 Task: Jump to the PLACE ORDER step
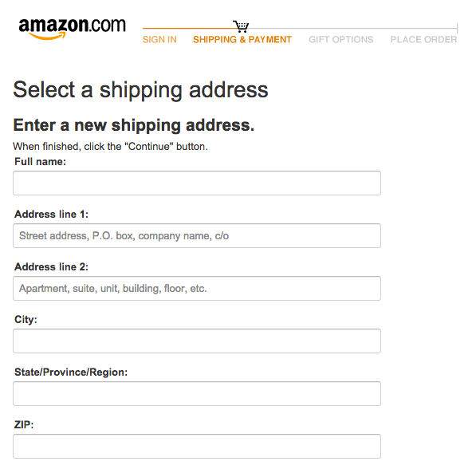(423, 40)
